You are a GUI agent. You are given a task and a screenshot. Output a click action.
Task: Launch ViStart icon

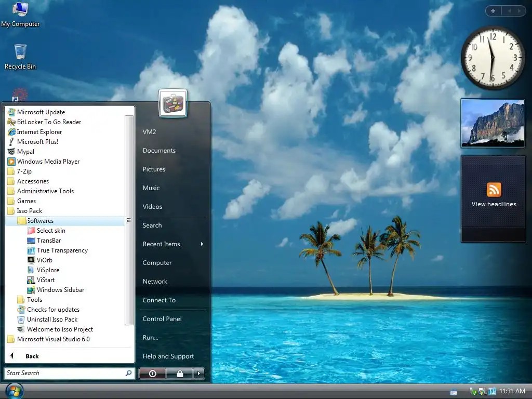click(x=31, y=280)
